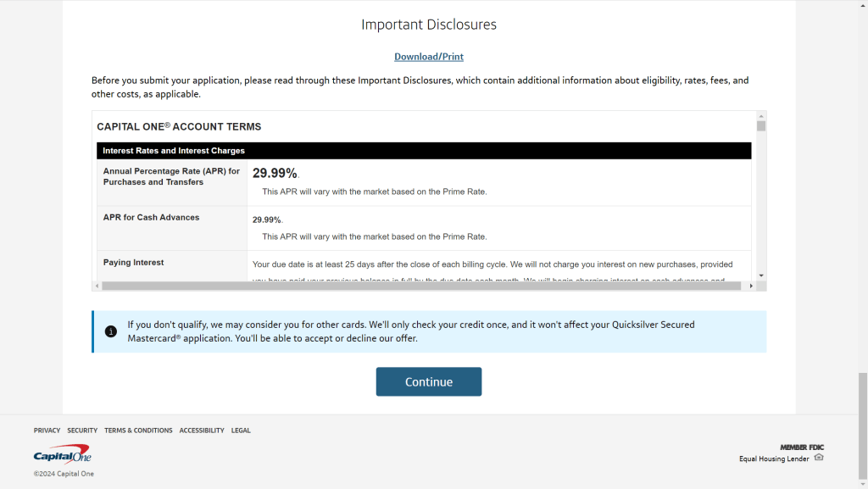Click the page scrollbar up arrow

(862, 4)
